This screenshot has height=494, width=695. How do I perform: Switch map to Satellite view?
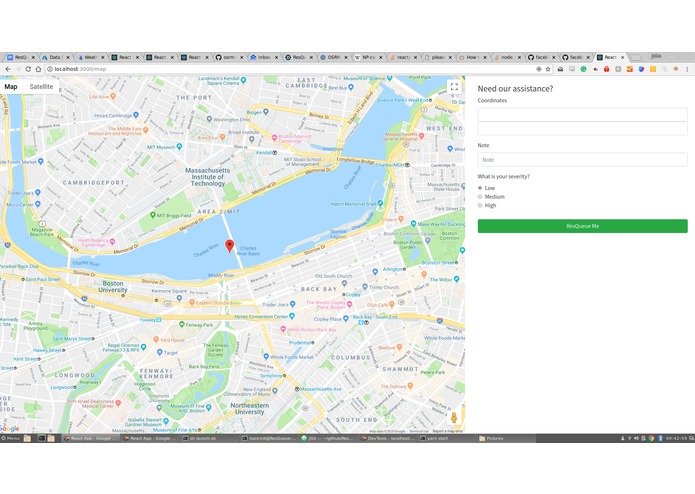(41, 86)
